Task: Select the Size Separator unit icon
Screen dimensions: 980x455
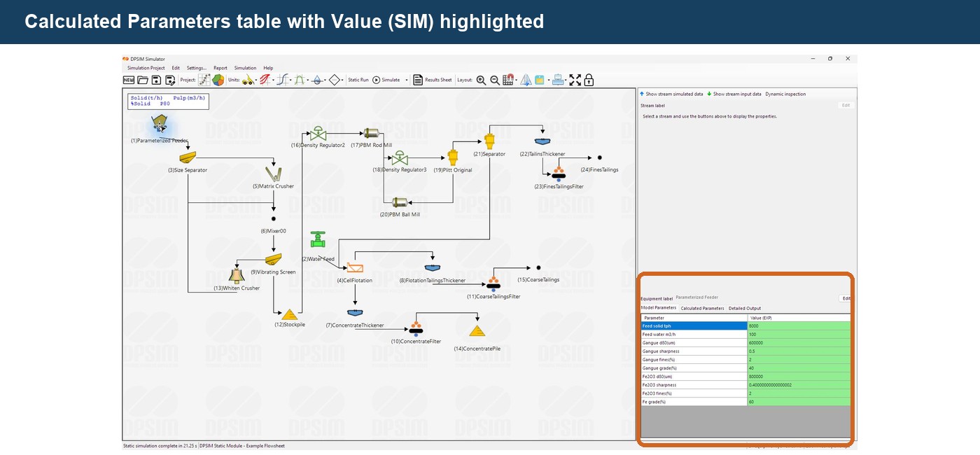Action: pos(187,157)
